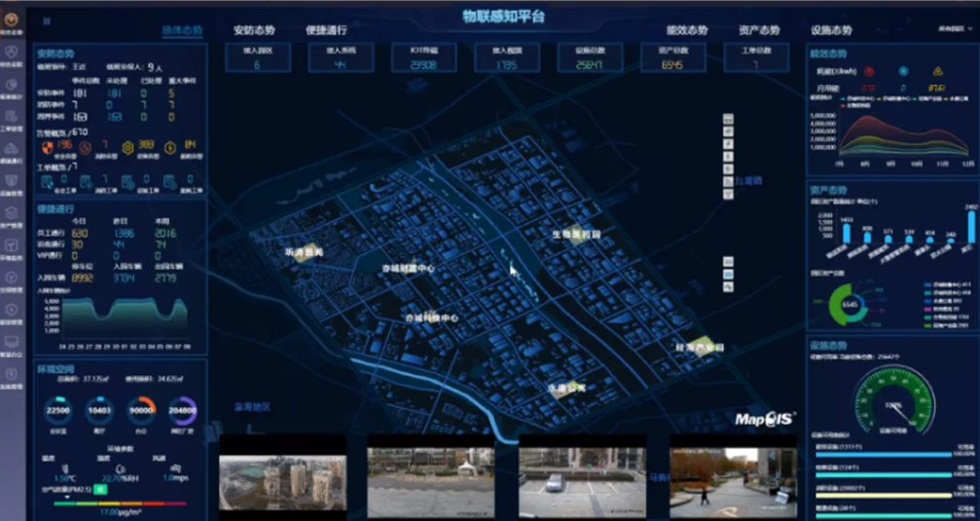Toggle the yellow warning energy icon
The image size is (980, 521).
click(x=937, y=72)
